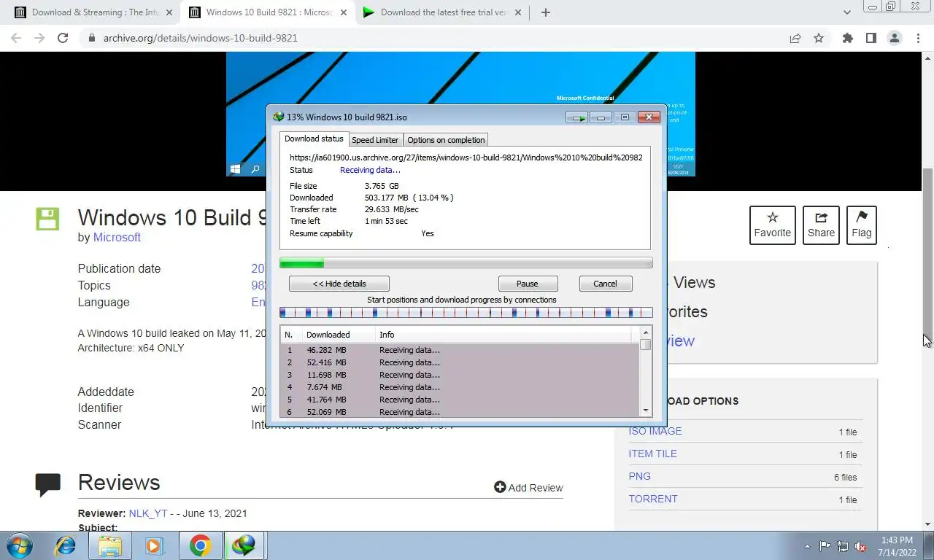Screen dimensions: 934x560
Task: Click the muted volume tray icon
Action: (861, 546)
